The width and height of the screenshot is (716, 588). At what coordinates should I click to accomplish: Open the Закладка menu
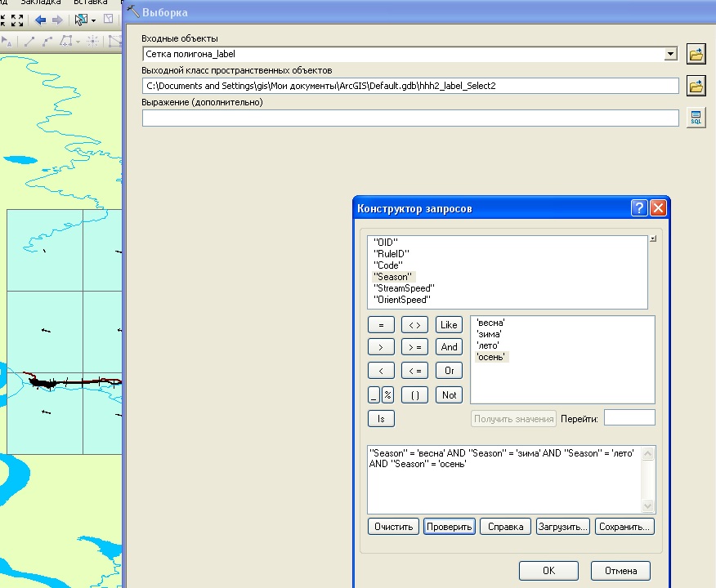pyautogui.click(x=41, y=2)
